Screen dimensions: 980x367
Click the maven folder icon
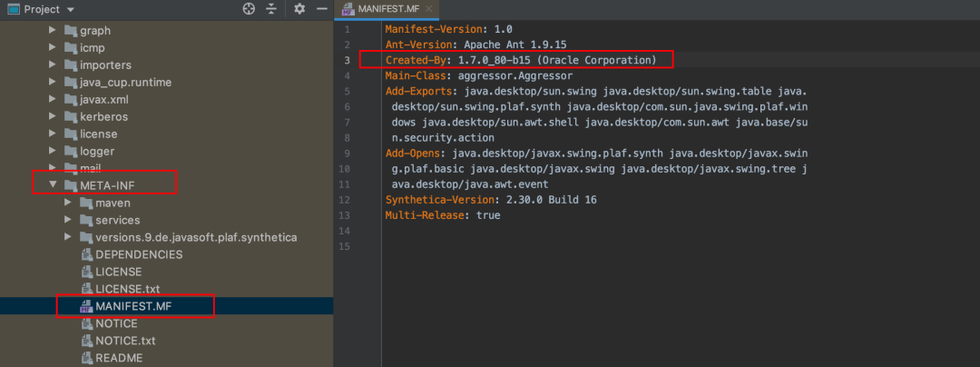pos(85,203)
